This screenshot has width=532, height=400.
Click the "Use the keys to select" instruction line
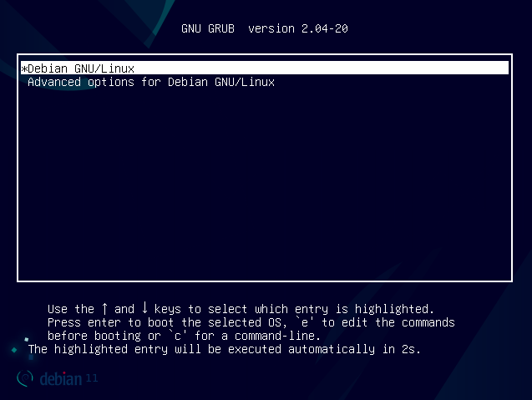(x=241, y=308)
